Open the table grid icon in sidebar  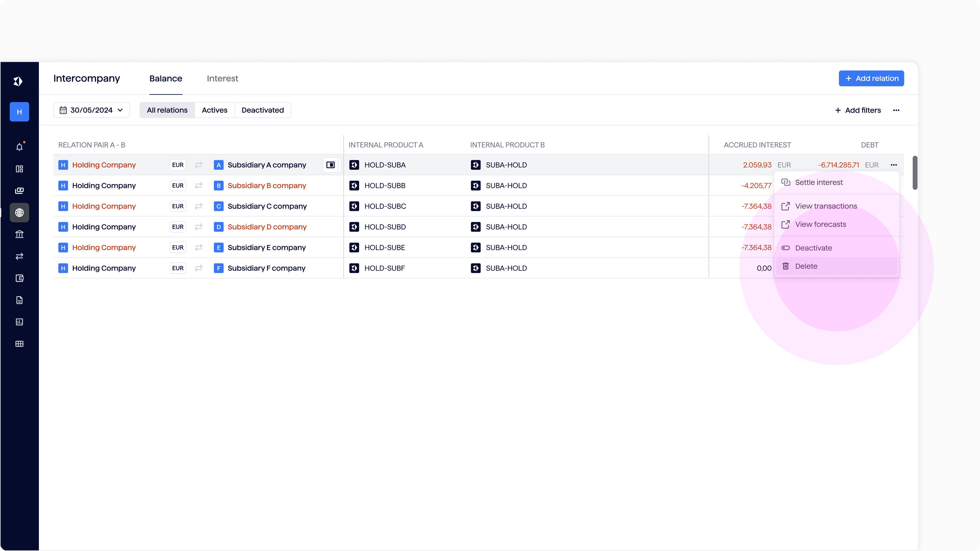[19, 344]
